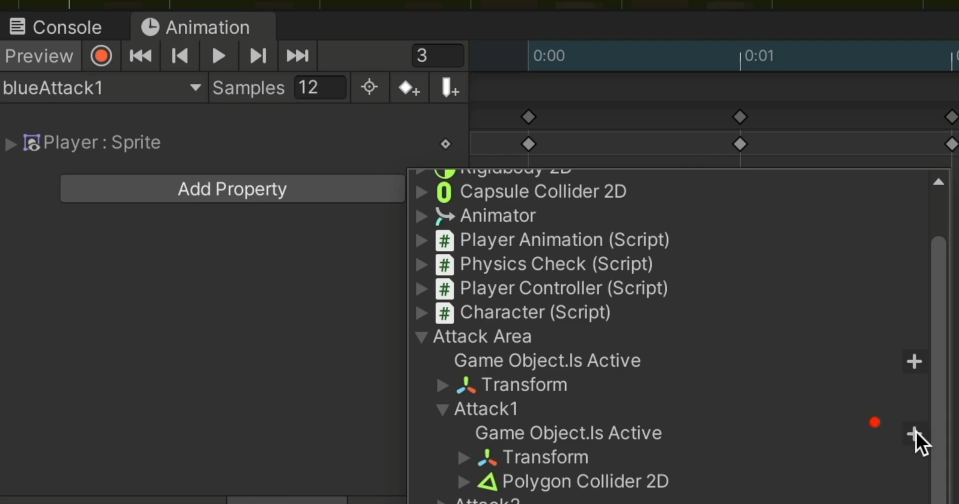Collapse the Attack Area tree node
Viewport: 959px width, 504px height.
[421, 337]
